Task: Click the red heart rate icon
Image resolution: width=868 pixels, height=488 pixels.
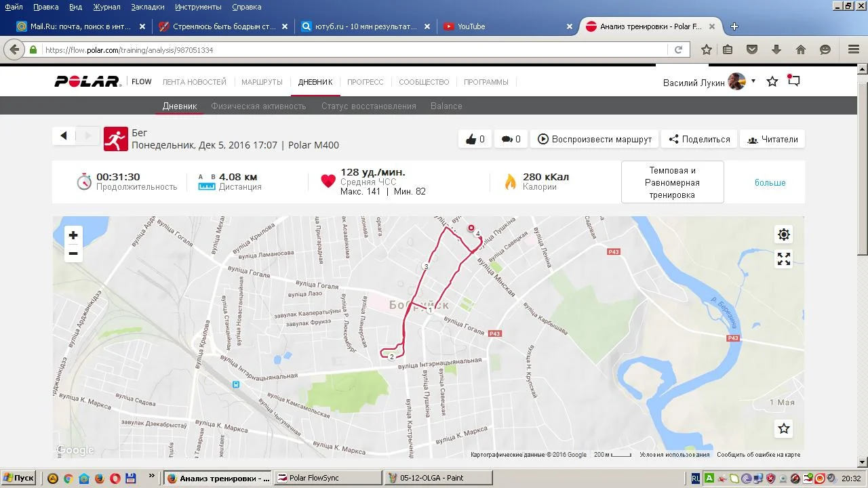Action: 328,181
